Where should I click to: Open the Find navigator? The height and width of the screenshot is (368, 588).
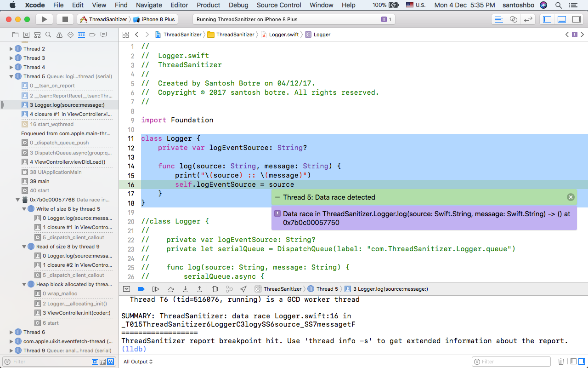tap(48, 34)
